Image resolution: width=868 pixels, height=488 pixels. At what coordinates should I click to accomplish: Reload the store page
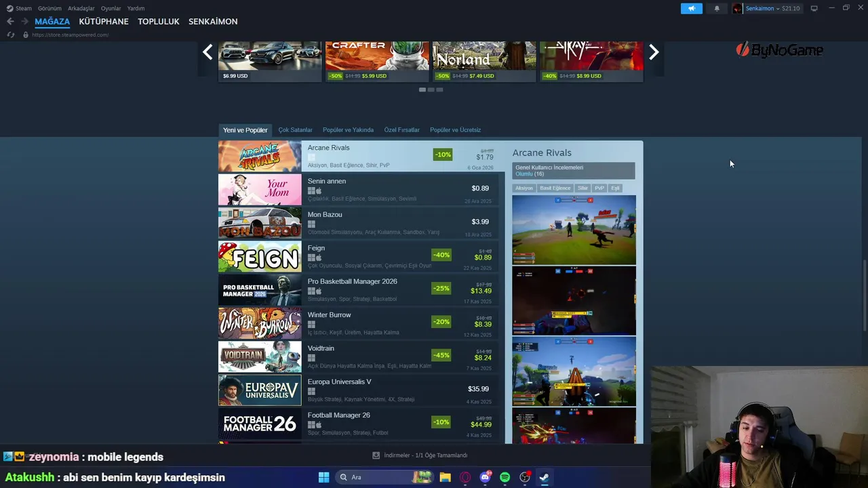tap(10, 35)
